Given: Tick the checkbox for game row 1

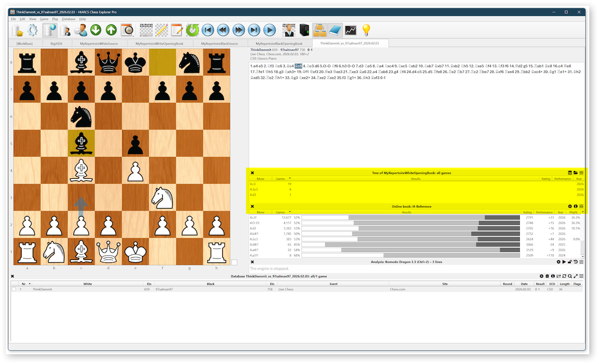Looking at the screenshot, I should coord(14,289).
